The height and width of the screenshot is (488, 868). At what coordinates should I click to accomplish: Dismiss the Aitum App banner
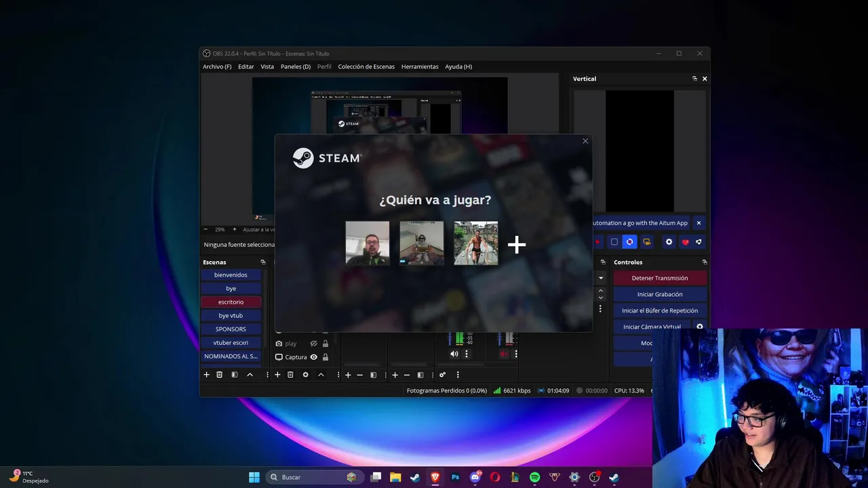[699, 223]
